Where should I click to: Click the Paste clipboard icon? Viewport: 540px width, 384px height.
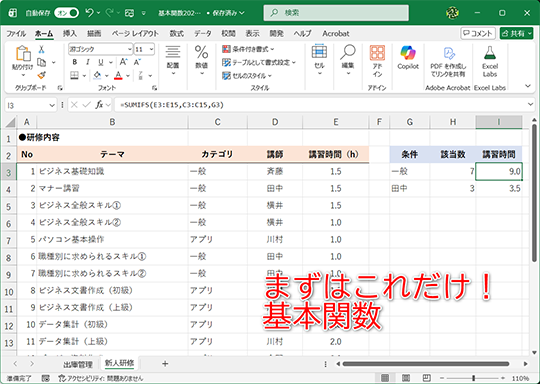(x=23, y=54)
